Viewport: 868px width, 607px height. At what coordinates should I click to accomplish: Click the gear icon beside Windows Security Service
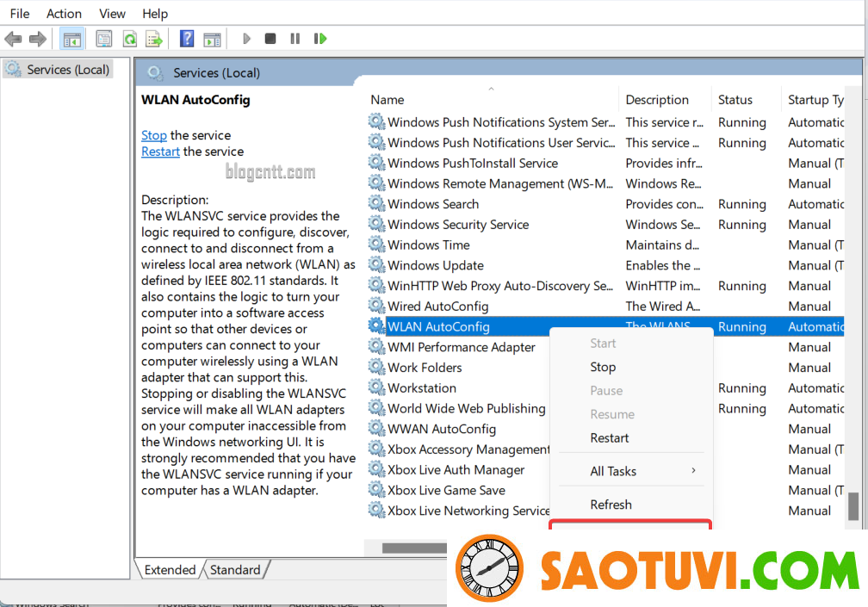point(377,224)
